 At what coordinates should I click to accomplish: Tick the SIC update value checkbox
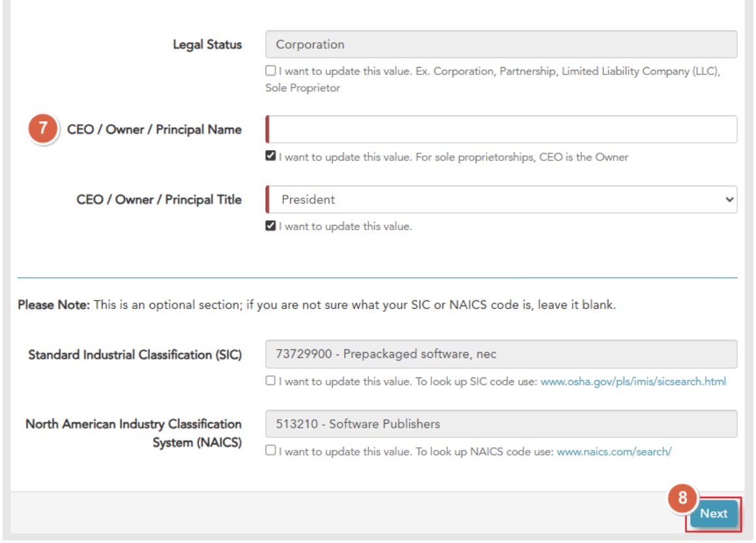[270, 381]
